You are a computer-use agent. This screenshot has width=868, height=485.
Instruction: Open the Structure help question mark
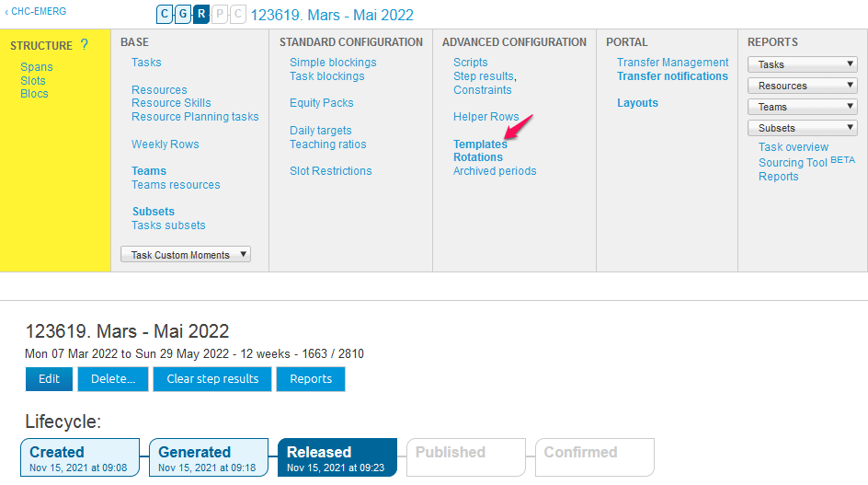pos(85,44)
